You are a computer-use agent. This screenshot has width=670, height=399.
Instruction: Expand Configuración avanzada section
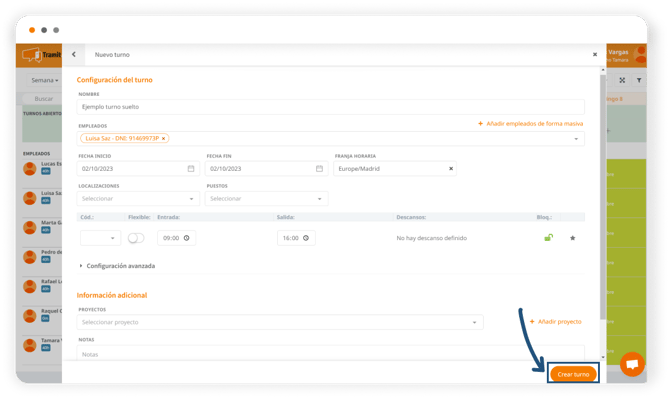click(x=117, y=266)
